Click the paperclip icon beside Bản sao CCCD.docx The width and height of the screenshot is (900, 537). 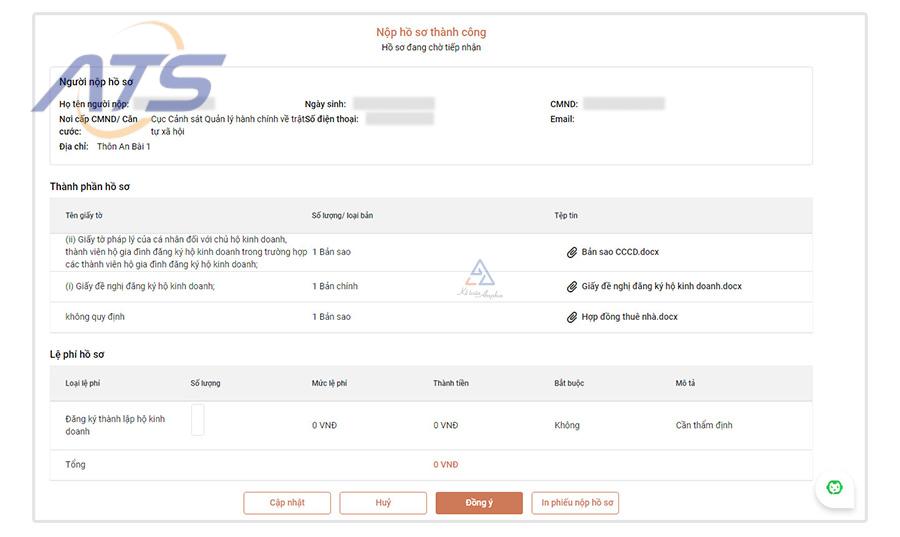(572, 252)
